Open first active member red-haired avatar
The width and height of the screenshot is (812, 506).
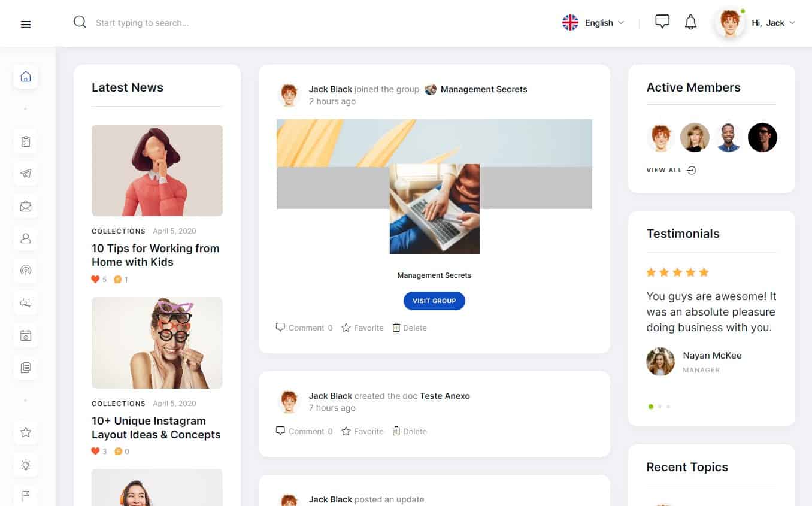coord(661,138)
